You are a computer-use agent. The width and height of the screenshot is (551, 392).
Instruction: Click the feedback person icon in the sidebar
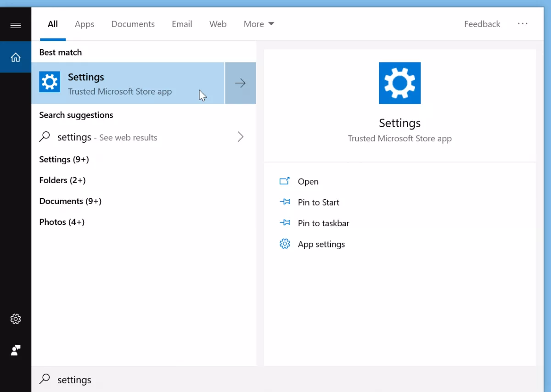pyautogui.click(x=16, y=351)
